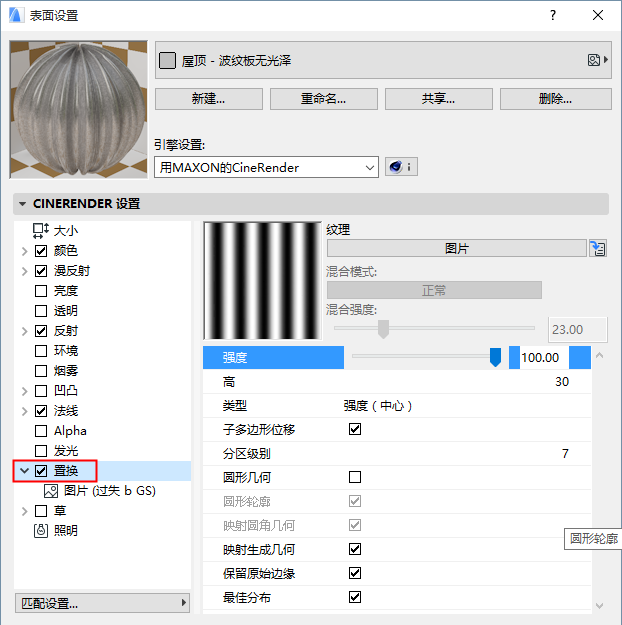This screenshot has height=625, width=622.
Task: Expand the 法线 channel tree arrow
Action: pyautogui.click(x=24, y=411)
